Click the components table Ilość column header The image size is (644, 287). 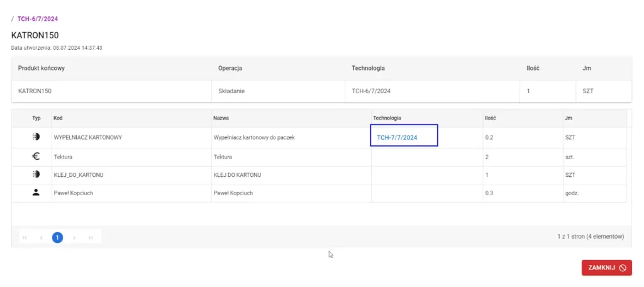pos(491,118)
